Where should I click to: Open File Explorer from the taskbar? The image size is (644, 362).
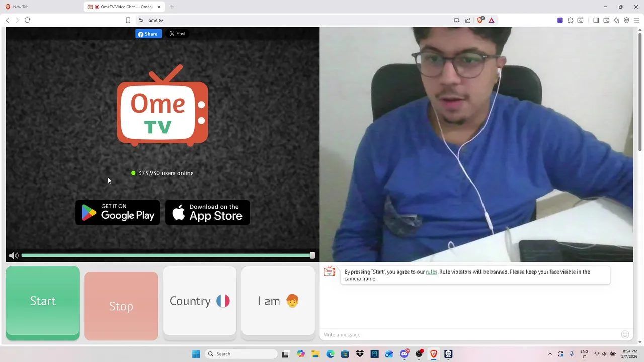point(315,354)
